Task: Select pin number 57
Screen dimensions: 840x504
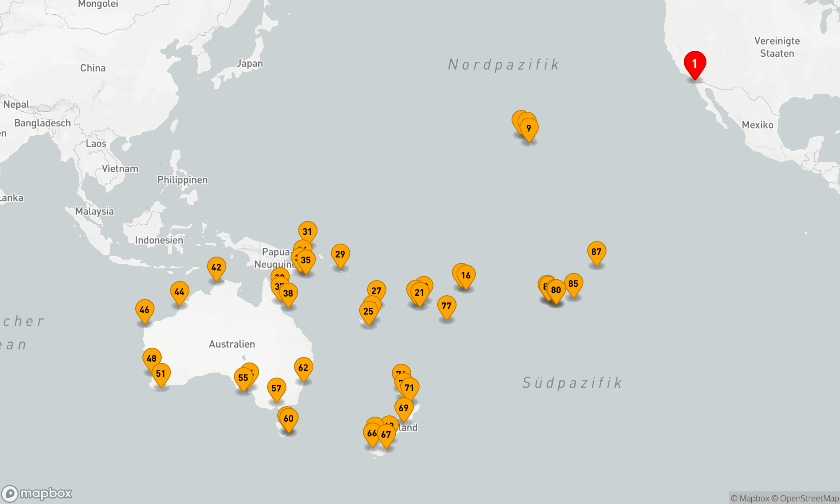Action: click(x=276, y=388)
